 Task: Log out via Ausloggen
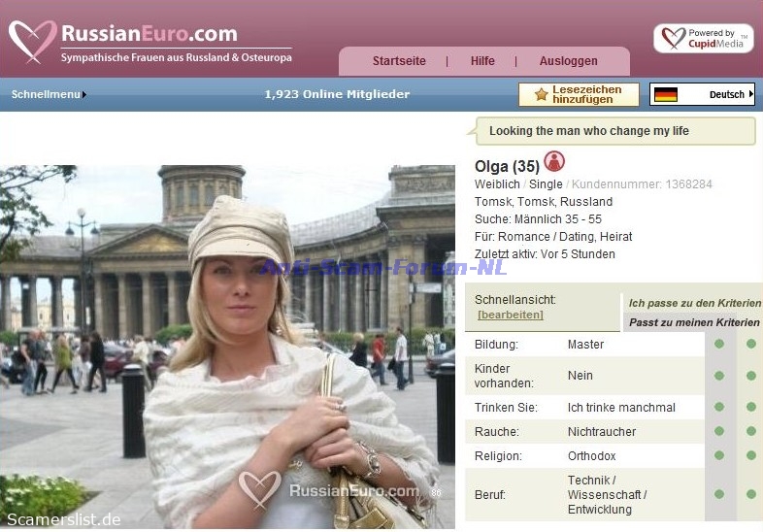(568, 61)
